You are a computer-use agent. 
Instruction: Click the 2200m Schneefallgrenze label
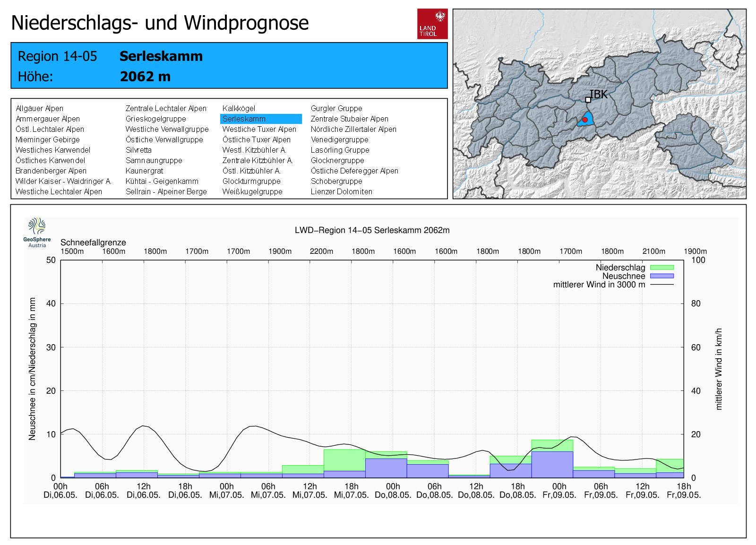321,251
